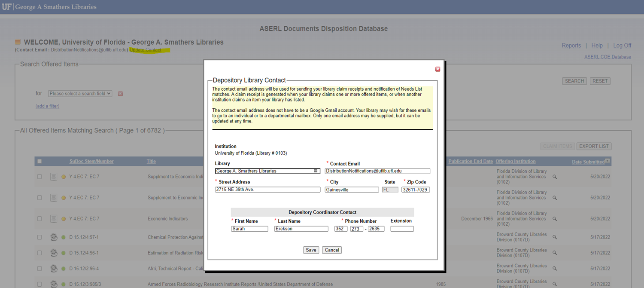Click the EXPORT LIST button

click(x=594, y=147)
